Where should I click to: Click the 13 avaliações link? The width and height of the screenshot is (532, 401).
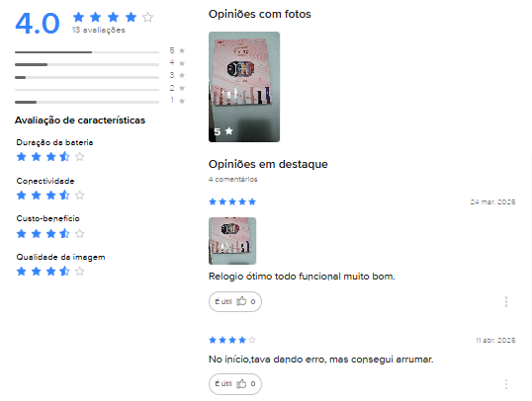pyautogui.click(x=99, y=31)
